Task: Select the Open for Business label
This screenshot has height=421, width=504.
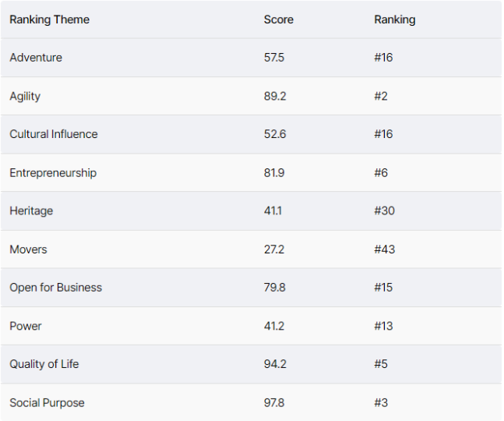Action: 55,288
